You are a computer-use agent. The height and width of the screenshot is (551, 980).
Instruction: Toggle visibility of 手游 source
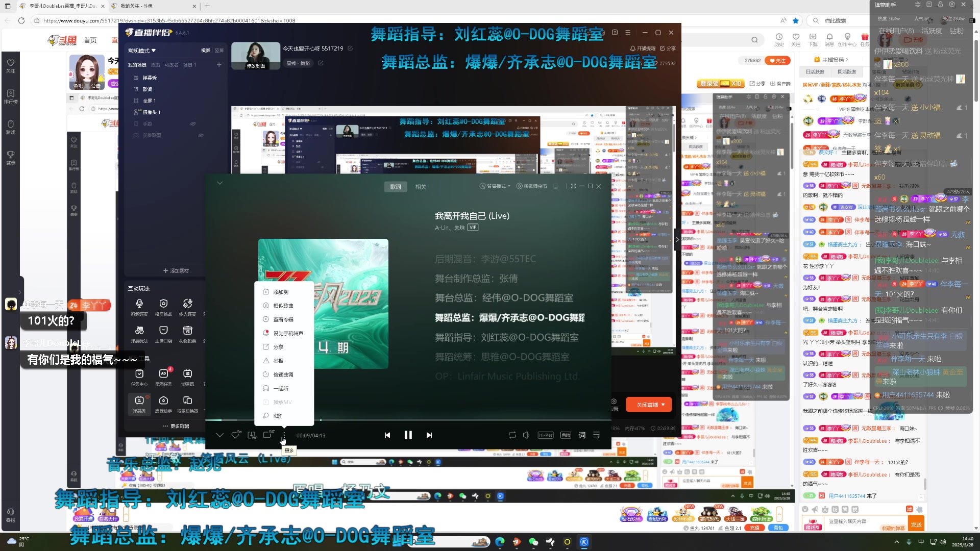click(193, 124)
